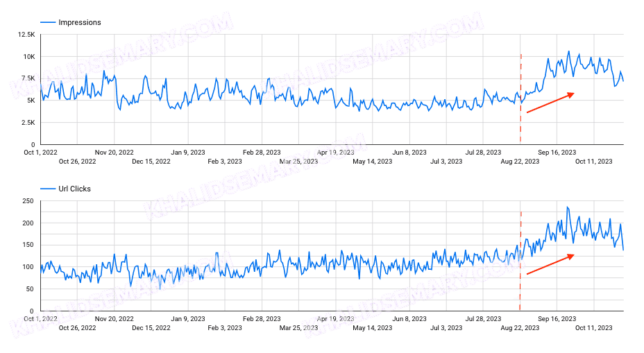
Task: Click the Impressions legend label
Action: tap(80, 23)
